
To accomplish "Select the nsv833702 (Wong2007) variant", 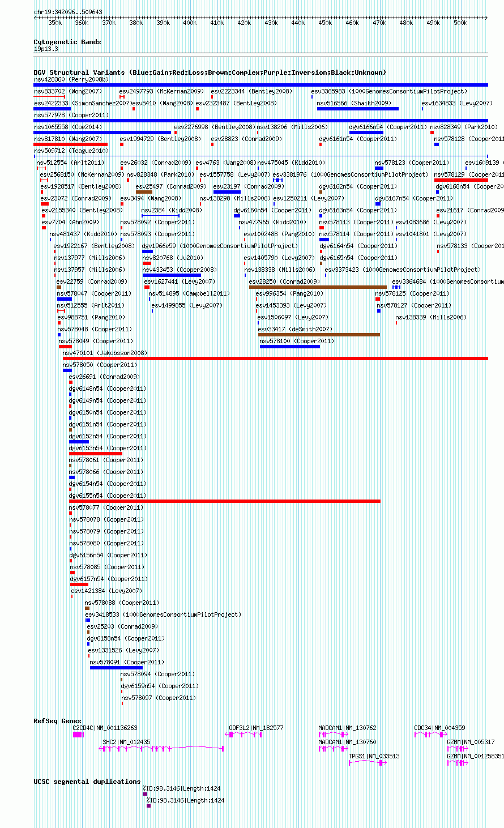I will (x=68, y=91).
